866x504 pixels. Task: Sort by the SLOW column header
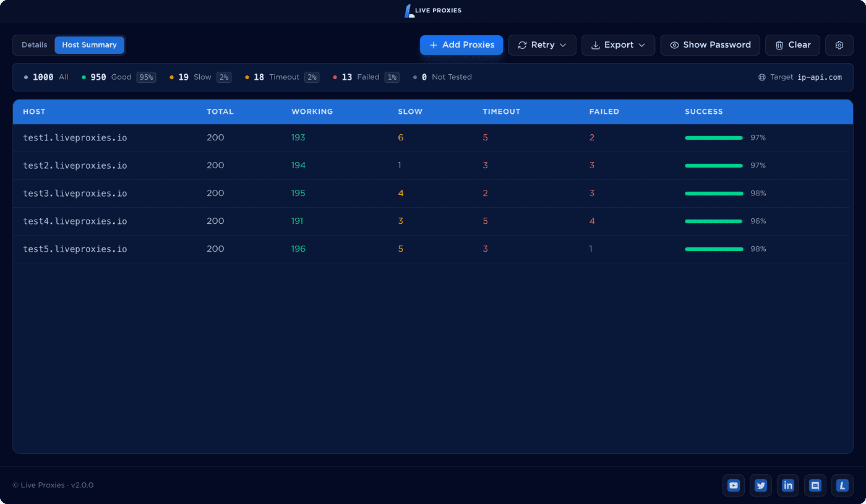[410, 112]
